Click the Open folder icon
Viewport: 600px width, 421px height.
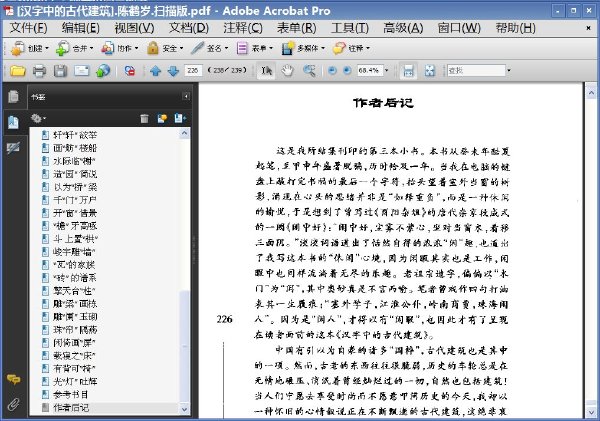[x=18, y=70]
